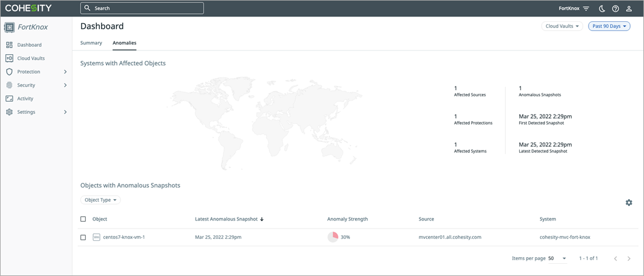Select the Anomalies tab

pos(124,43)
